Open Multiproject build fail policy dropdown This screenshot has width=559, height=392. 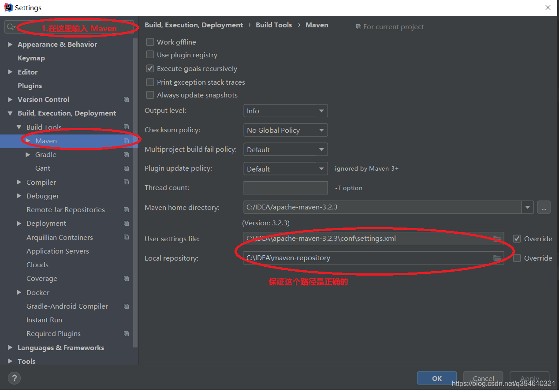coord(285,149)
